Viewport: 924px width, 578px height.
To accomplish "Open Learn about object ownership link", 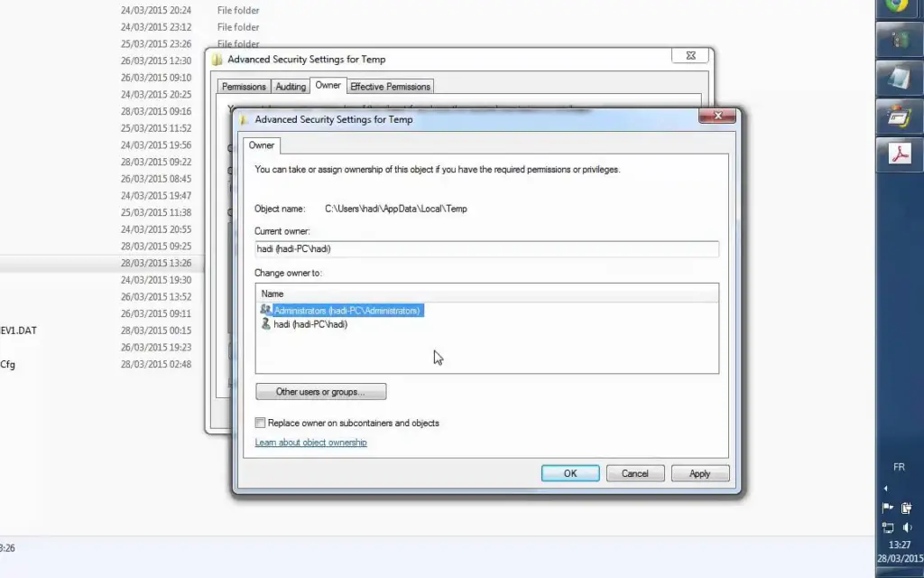I will click(310, 443).
